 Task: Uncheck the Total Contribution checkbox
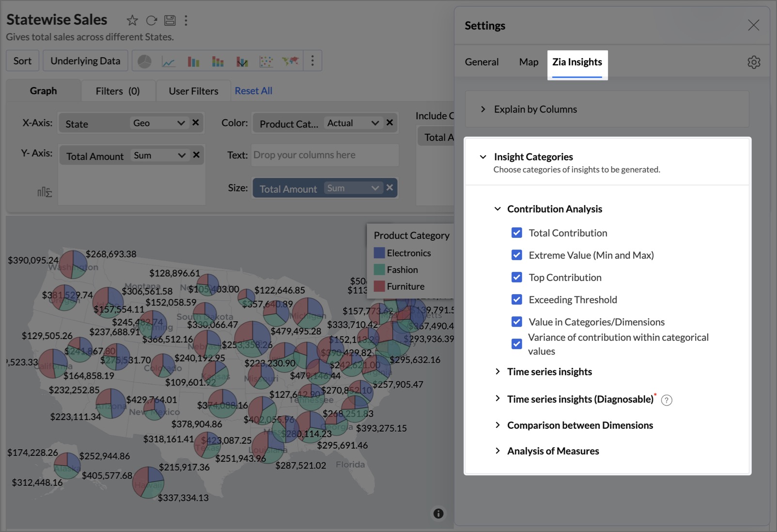[x=516, y=233]
